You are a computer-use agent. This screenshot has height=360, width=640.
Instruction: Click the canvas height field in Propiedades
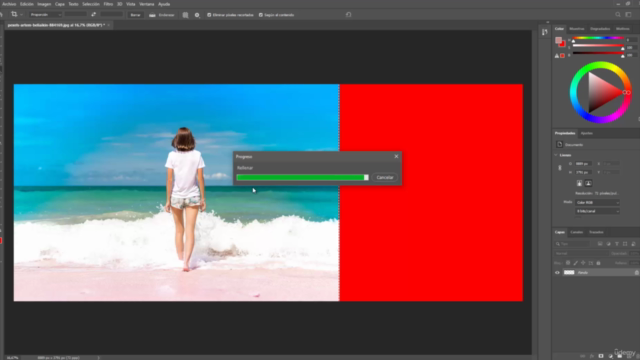tap(583, 172)
